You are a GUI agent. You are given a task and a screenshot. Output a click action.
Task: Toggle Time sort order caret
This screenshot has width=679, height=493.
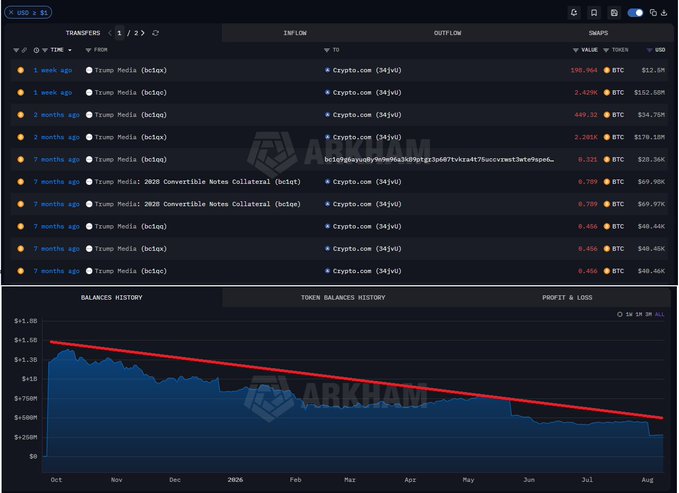(x=70, y=50)
